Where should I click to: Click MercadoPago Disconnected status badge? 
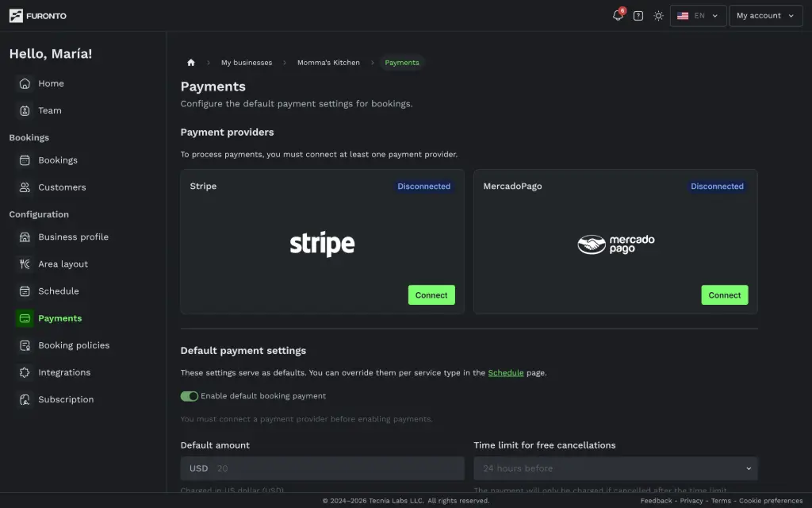(717, 186)
